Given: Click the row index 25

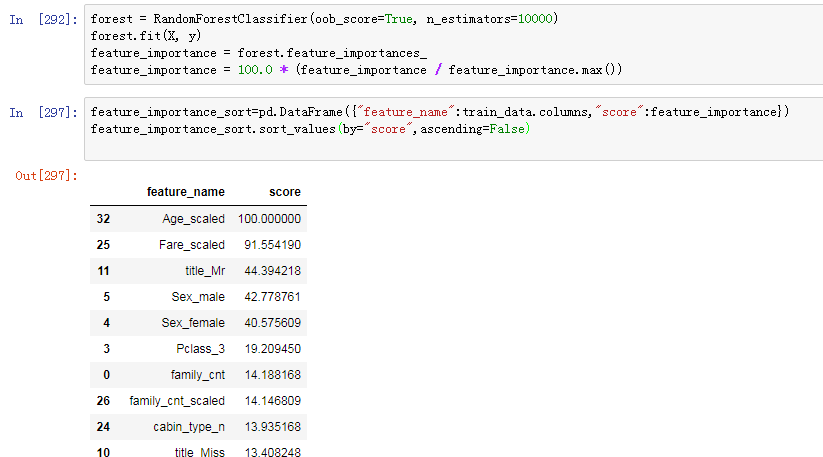Looking at the screenshot, I should [x=103, y=245].
